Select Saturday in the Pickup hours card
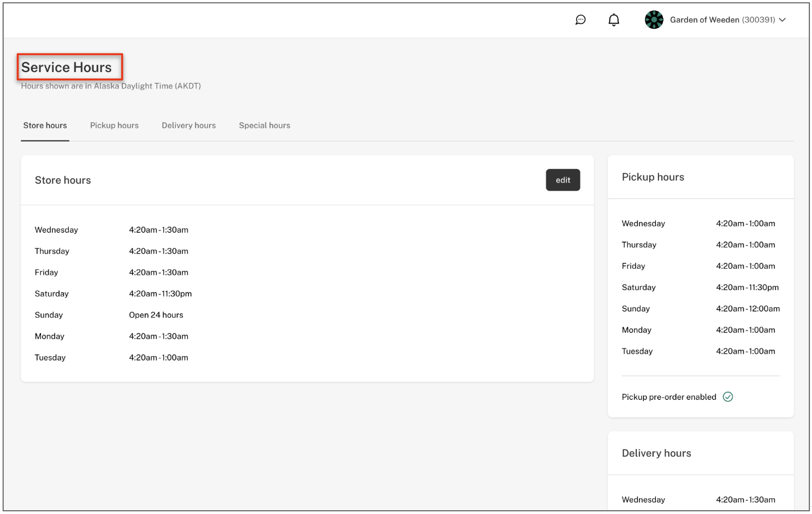The width and height of the screenshot is (812, 514). click(639, 287)
